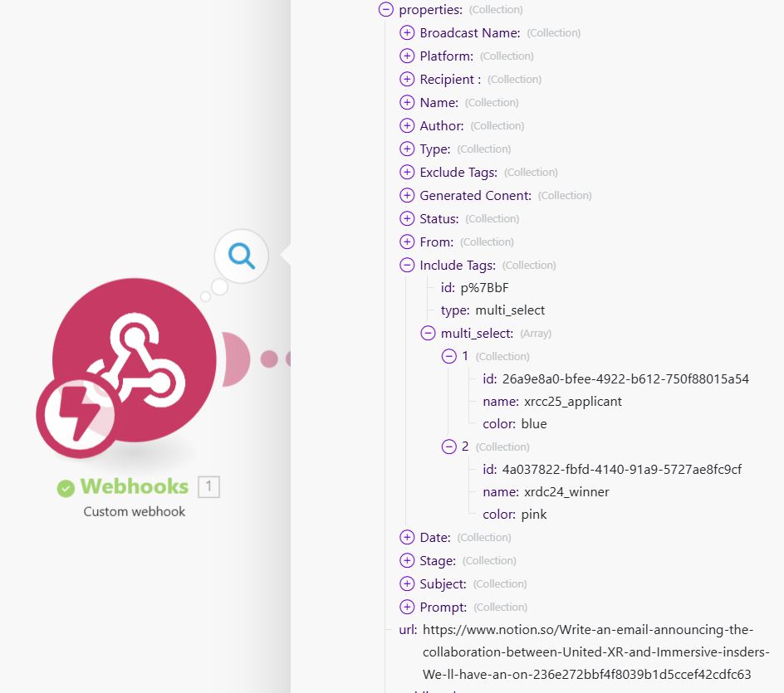Collapse the properties collection
Screen dimensions: 784x693
386,9
